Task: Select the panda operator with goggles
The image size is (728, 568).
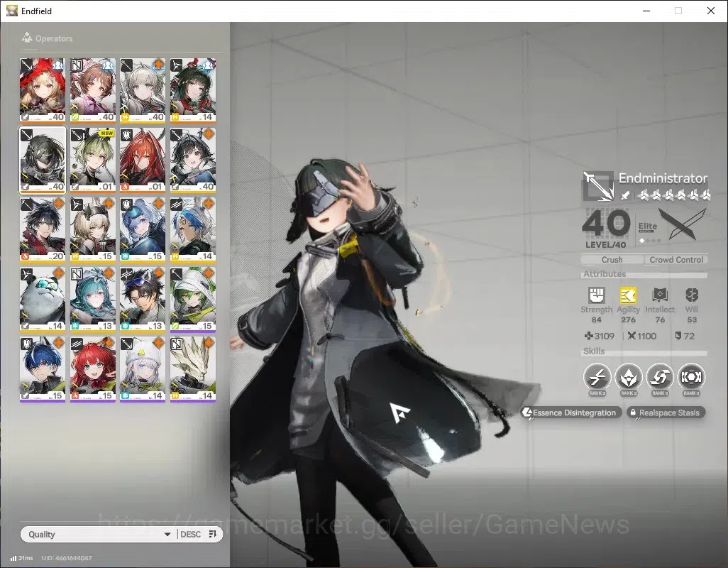Action: point(43,300)
